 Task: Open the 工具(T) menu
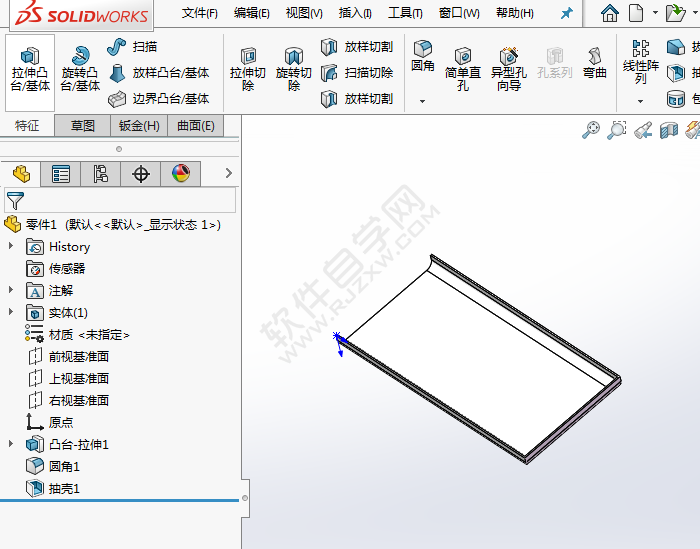click(x=404, y=14)
